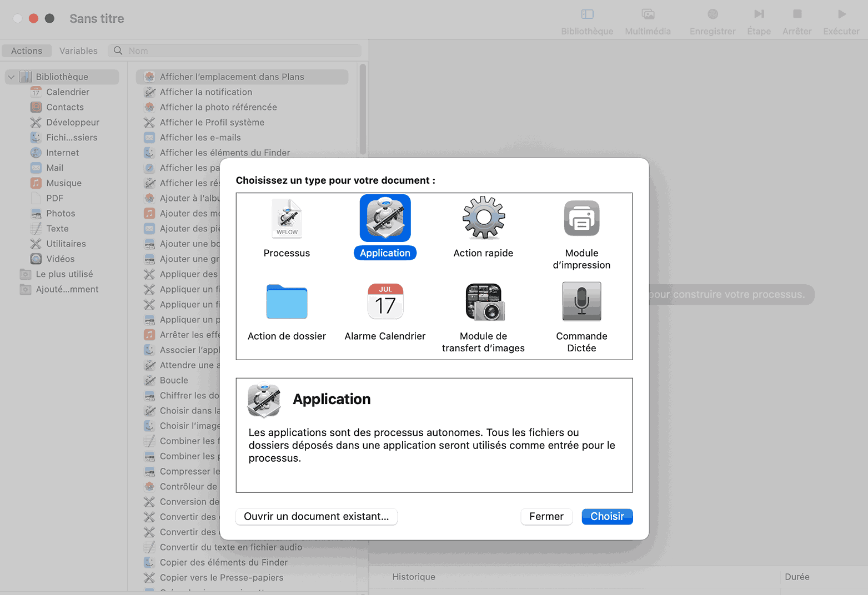Viewport: 868px width, 595px height.
Task: Select Utilitaires category in sidebar
Action: click(66, 244)
